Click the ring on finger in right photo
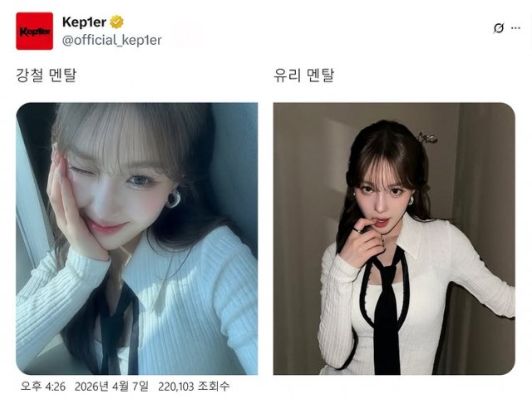Viewport: 532px width, 399px height. (x=357, y=231)
